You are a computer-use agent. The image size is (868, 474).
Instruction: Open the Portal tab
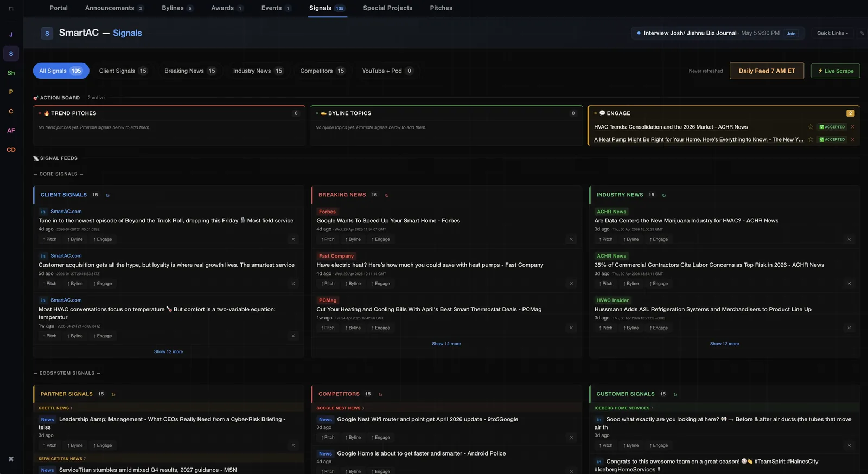coord(59,8)
